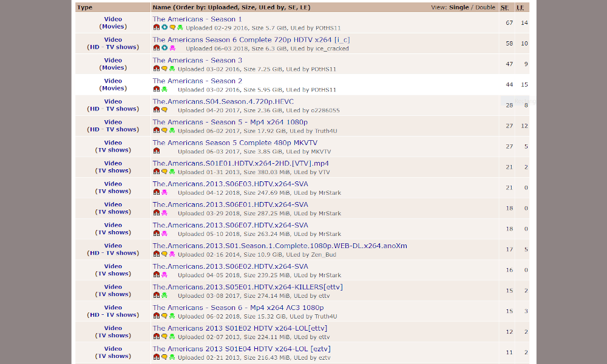Click magnet icon for Season 5 Complete 480p MKVTV

pos(157,151)
